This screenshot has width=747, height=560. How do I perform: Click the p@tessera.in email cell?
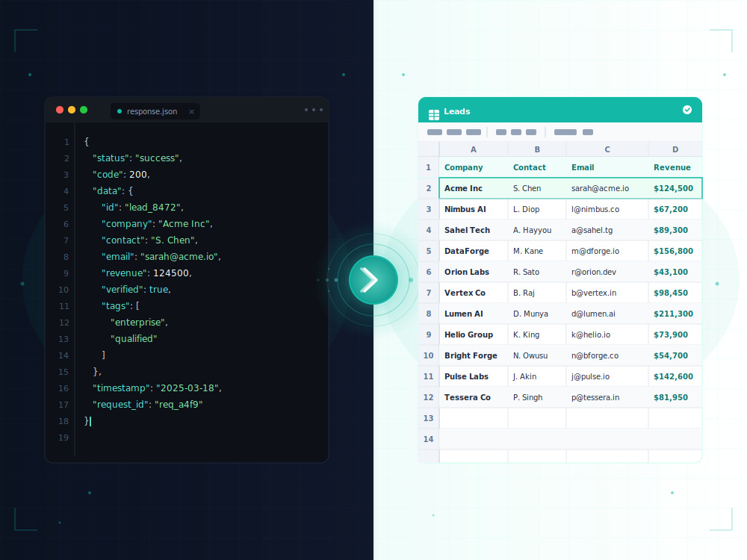(x=607, y=398)
